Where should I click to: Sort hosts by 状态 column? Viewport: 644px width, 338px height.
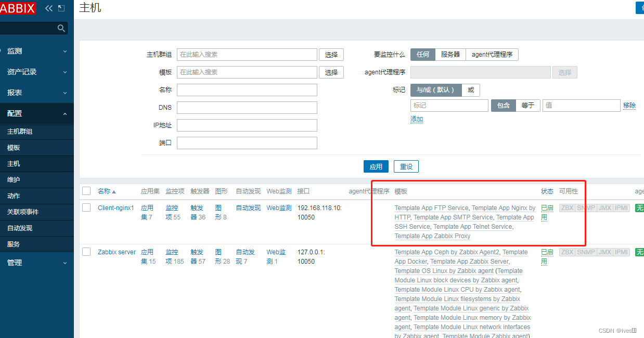547,191
